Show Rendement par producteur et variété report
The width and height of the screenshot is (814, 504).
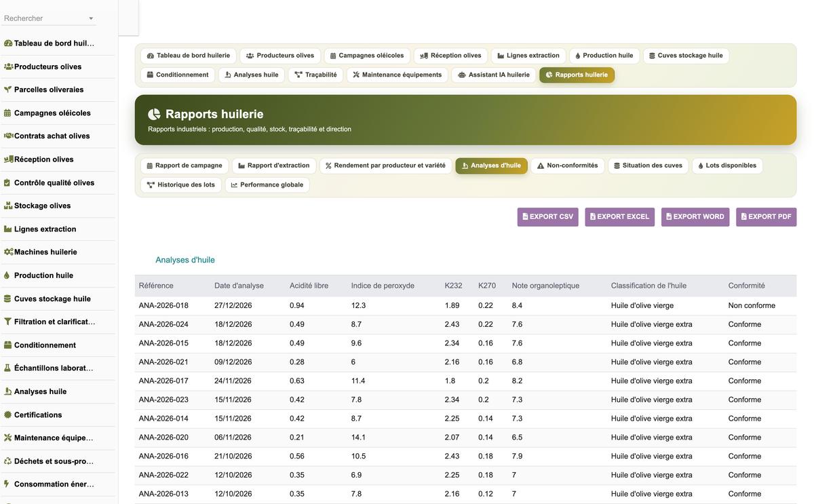pyautogui.click(x=385, y=166)
